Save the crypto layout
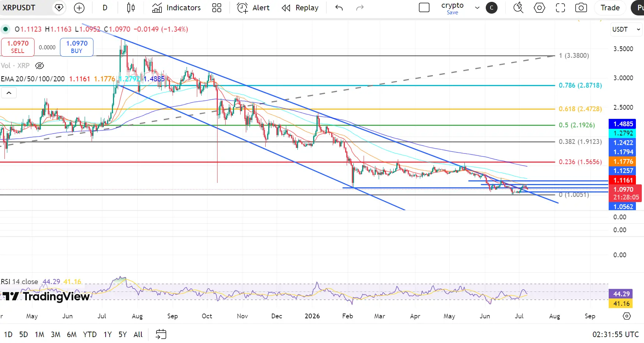Viewport: 644px width, 343px height. 453,13
